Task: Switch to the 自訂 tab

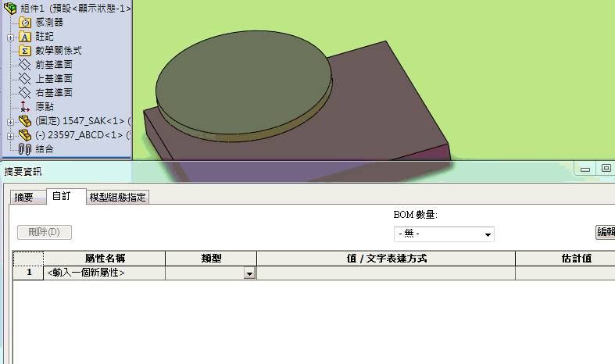Action: tap(66, 196)
